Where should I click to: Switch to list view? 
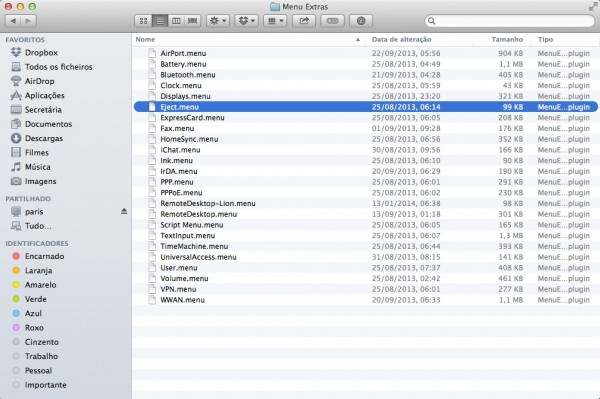pos(160,21)
